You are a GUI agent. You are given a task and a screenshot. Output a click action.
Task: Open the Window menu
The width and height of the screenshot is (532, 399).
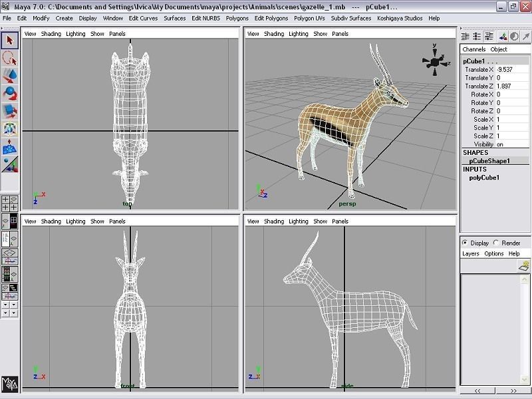(x=113, y=19)
